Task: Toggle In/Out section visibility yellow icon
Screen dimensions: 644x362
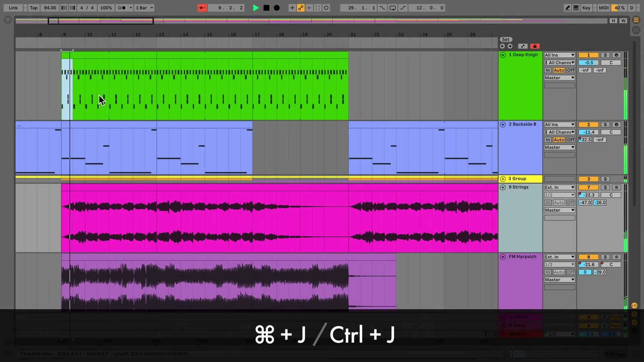Action: pos(634,306)
